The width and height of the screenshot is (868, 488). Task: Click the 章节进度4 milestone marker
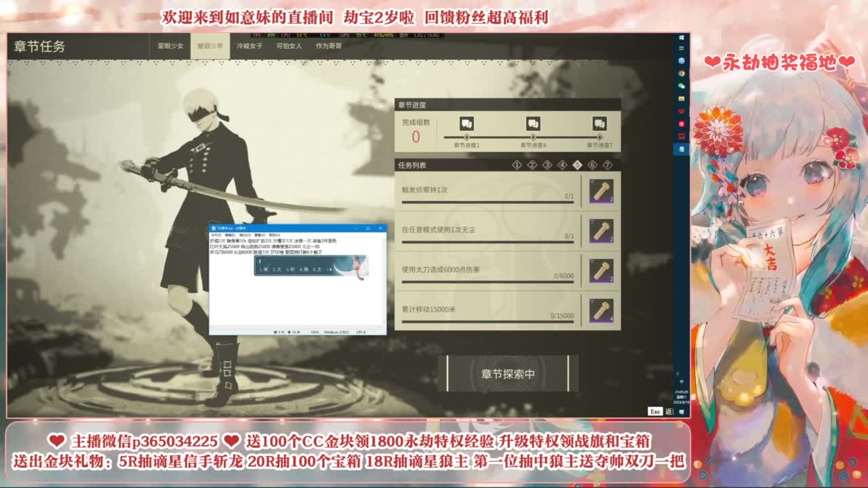point(533,137)
